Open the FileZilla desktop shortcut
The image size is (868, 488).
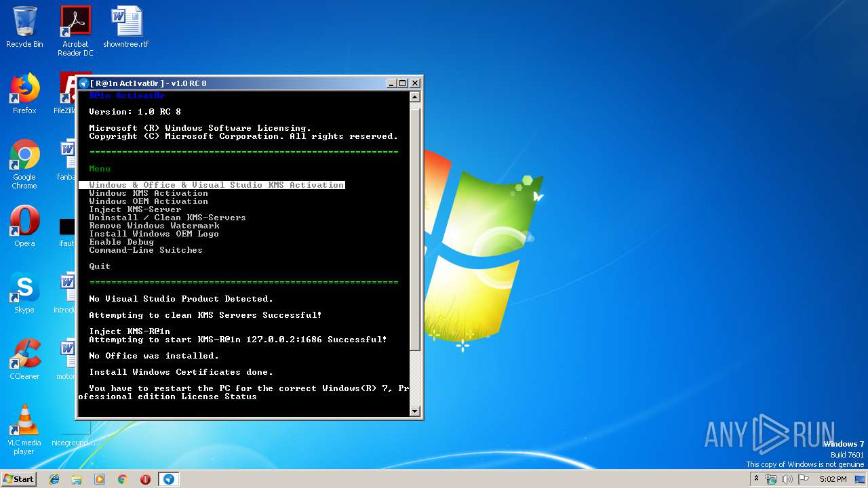coord(66,94)
